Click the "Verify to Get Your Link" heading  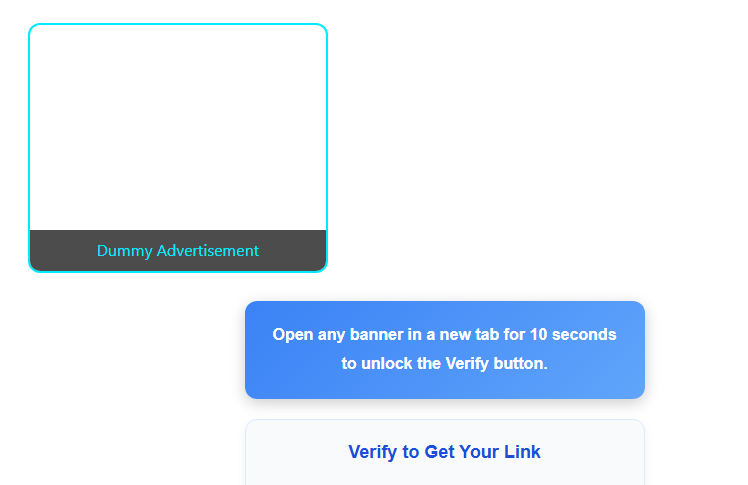point(444,452)
